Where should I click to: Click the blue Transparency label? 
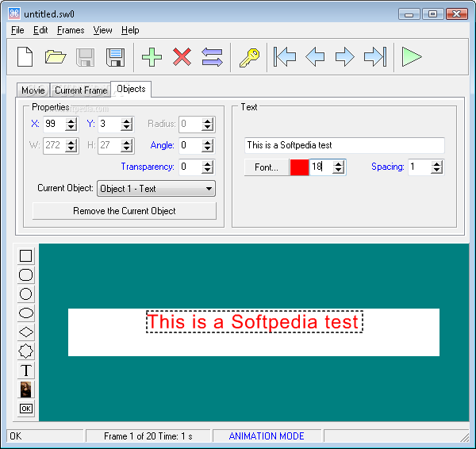(x=148, y=167)
